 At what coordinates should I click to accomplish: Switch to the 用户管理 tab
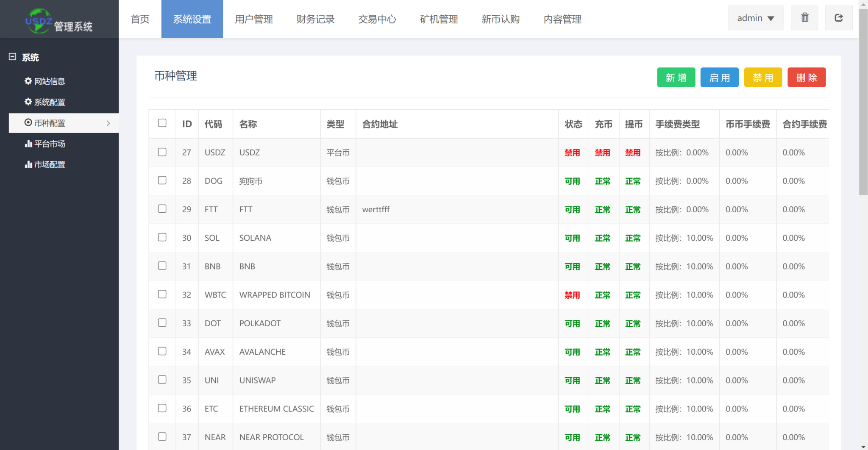[253, 19]
